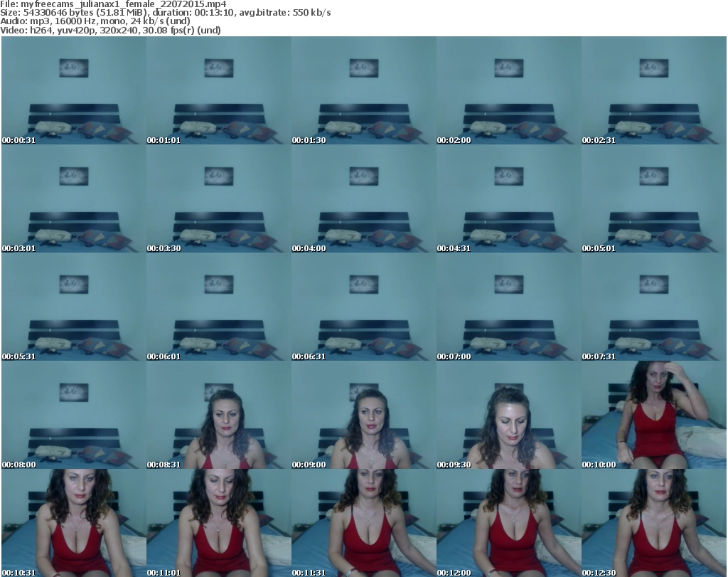Pick the frame stamped 00:07:31
This screenshot has height=577, width=728.
(x=654, y=307)
